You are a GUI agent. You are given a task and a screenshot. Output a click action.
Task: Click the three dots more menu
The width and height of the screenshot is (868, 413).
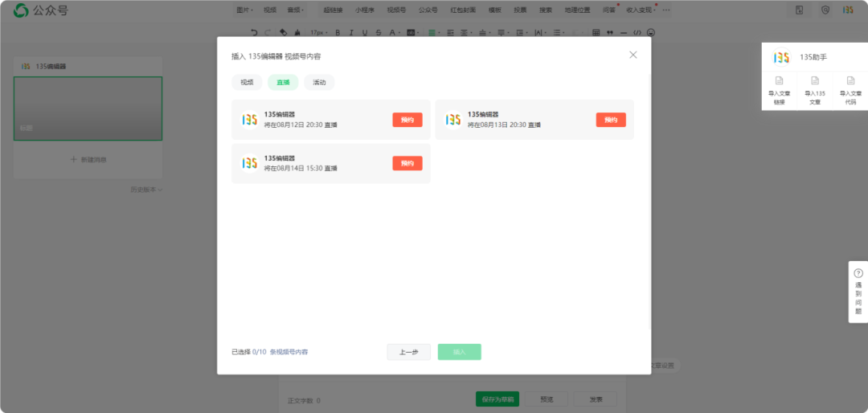click(666, 10)
